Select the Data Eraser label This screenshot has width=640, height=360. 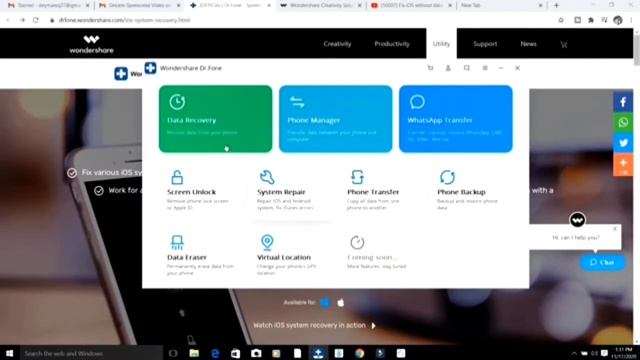coord(187,257)
